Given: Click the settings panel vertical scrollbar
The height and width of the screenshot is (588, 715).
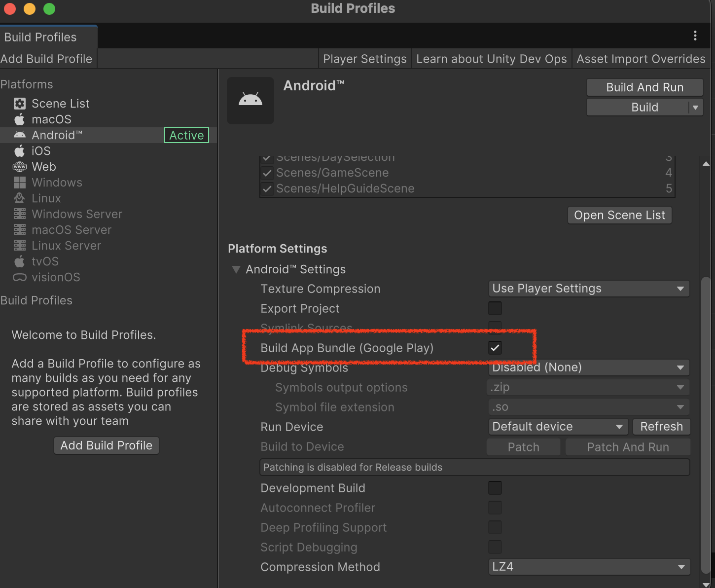Looking at the screenshot, I should 706,424.
